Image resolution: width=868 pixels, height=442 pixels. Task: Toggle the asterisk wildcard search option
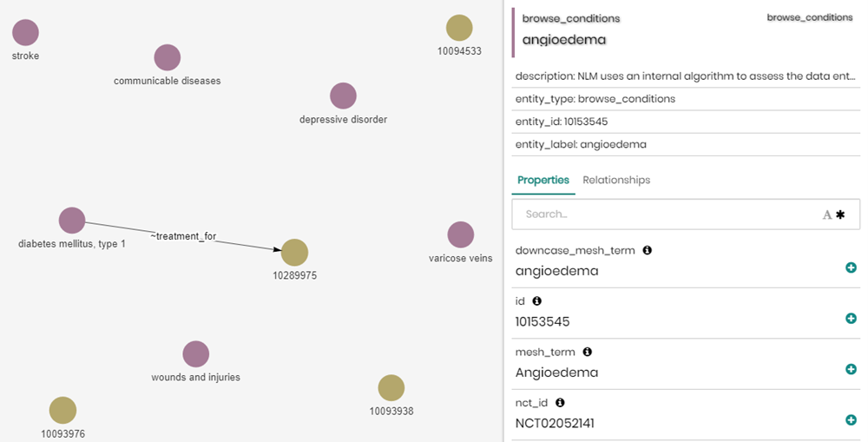(840, 214)
